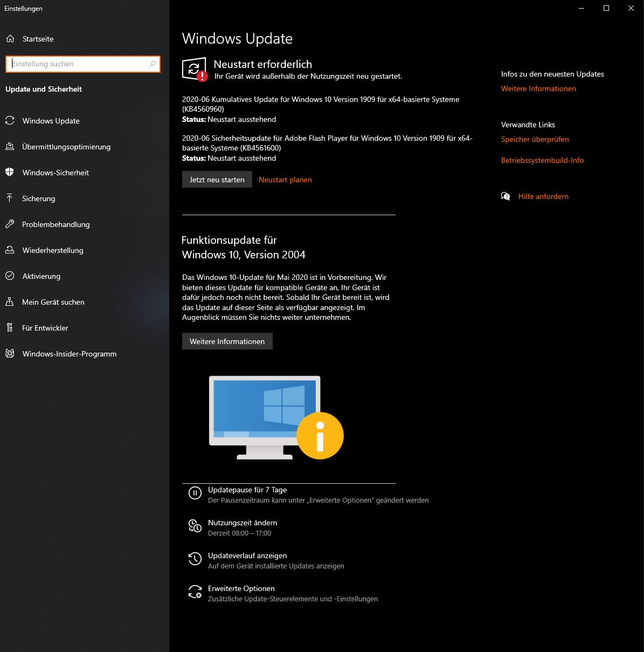
Task: Click the Windows-Insider-Programm cat icon
Action: pos(10,354)
